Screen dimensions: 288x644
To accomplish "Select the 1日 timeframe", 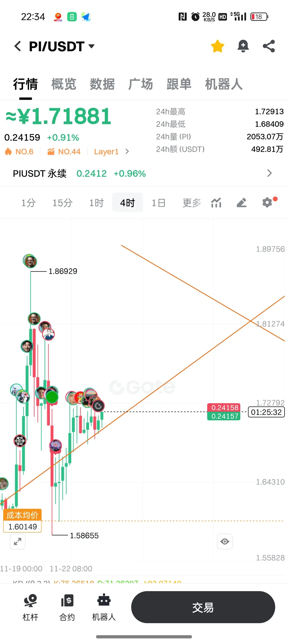I will pos(159,203).
